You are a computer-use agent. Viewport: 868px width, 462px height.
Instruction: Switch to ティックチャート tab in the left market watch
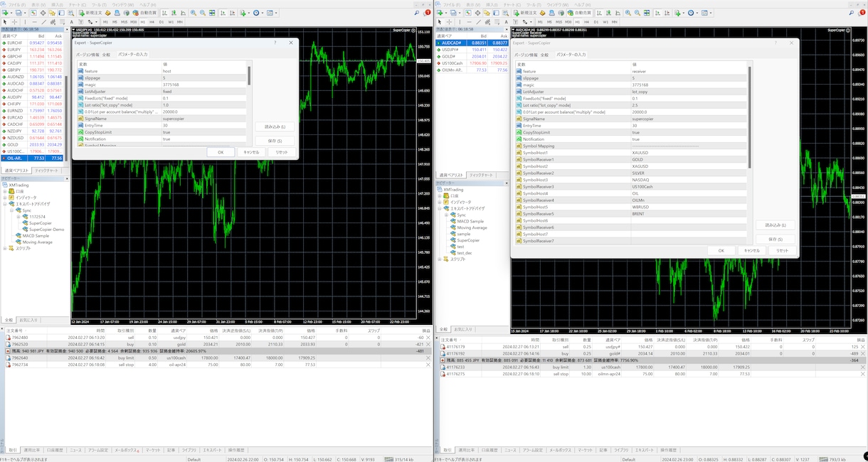(x=46, y=171)
